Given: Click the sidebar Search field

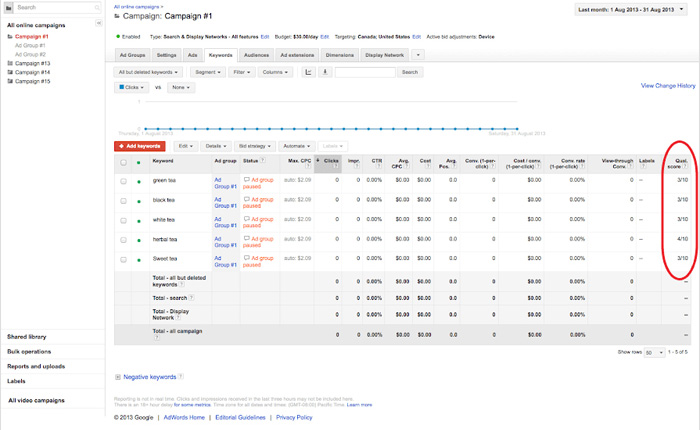Looking at the screenshot, I should (58, 8).
